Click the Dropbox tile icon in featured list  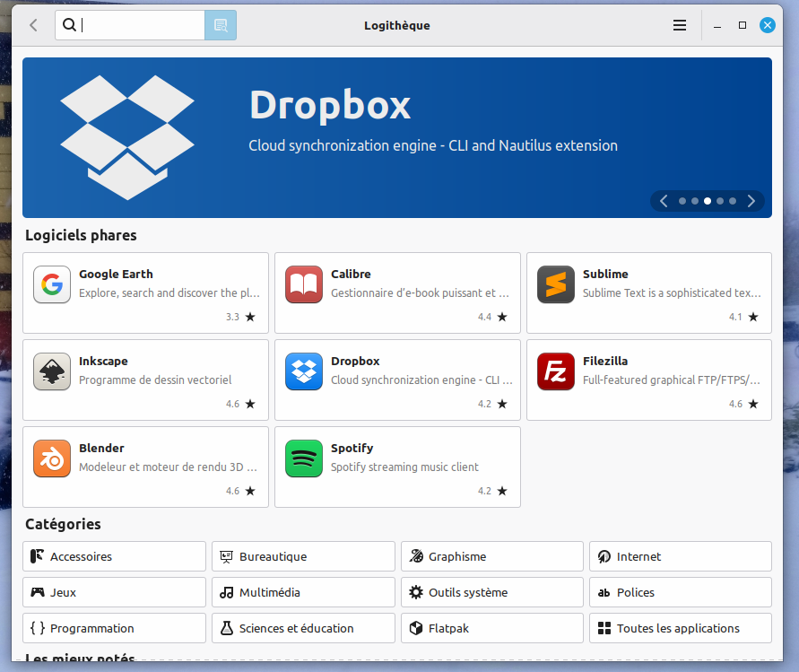(x=303, y=371)
